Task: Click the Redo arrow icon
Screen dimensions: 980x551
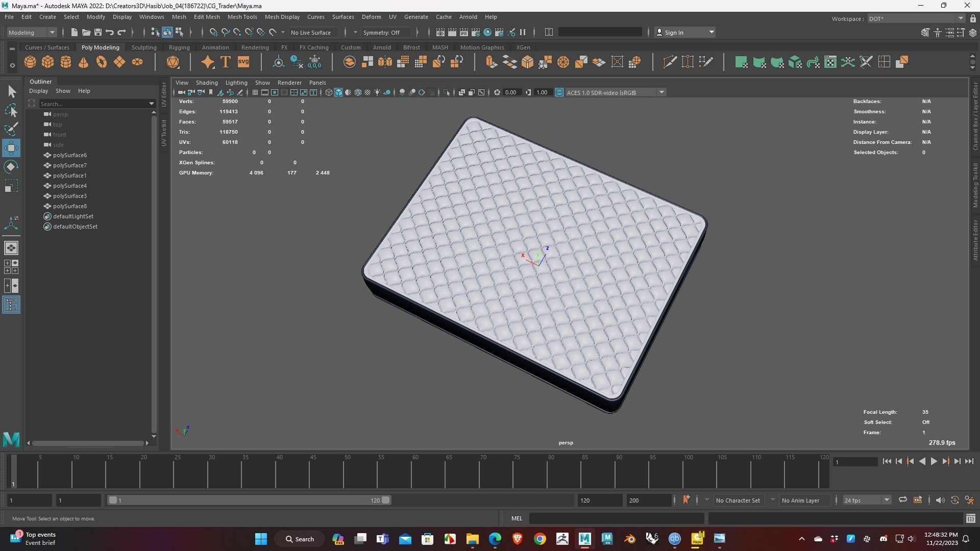Action: (x=121, y=32)
